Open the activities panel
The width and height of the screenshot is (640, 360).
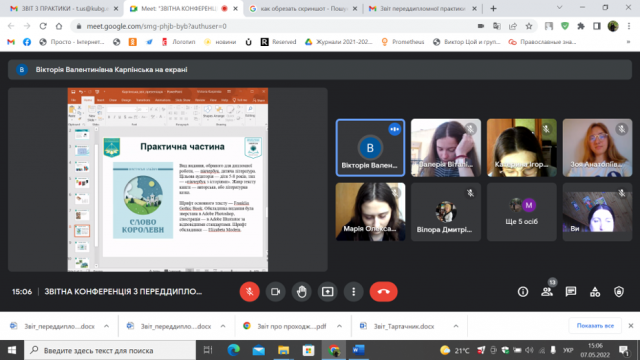tap(595, 292)
